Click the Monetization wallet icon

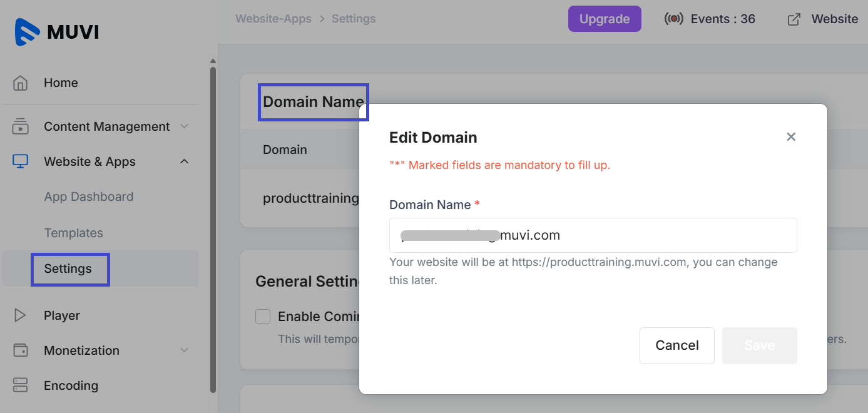click(x=21, y=350)
